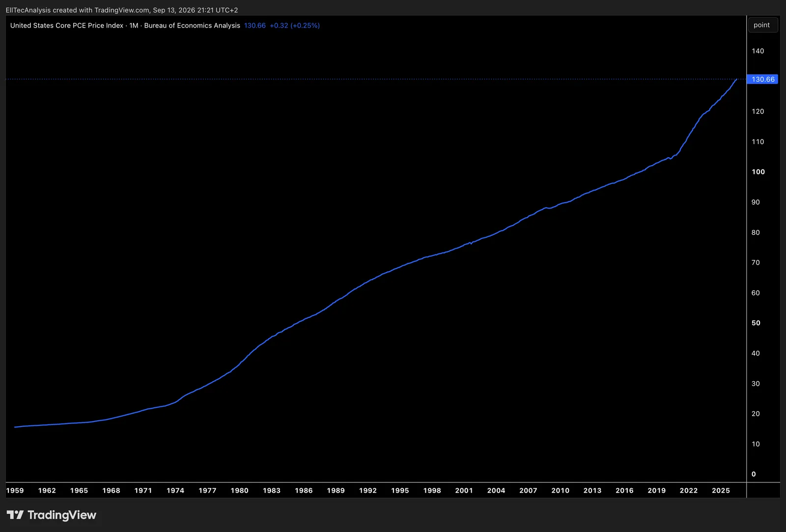
Task: Click the 110 label on price axis
Action: click(x=758, y=142)
